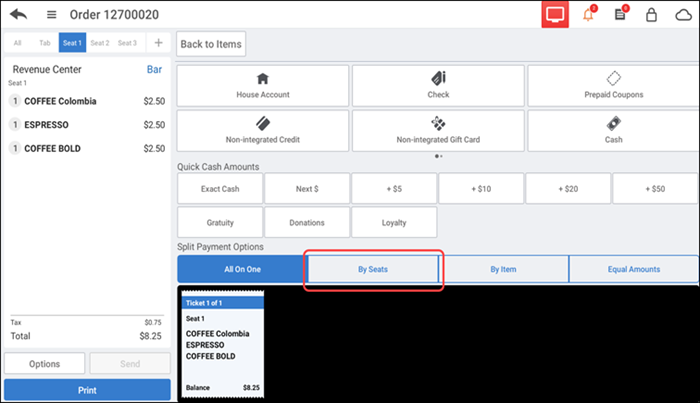Go back using the arrow icon
The height and width of the screenshot is (403, 700).
pos(18,14)
